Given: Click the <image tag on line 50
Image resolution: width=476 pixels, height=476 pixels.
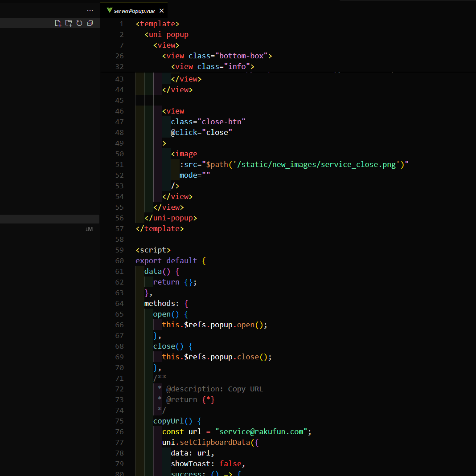Looking at the screenshot, I should 184,154.
